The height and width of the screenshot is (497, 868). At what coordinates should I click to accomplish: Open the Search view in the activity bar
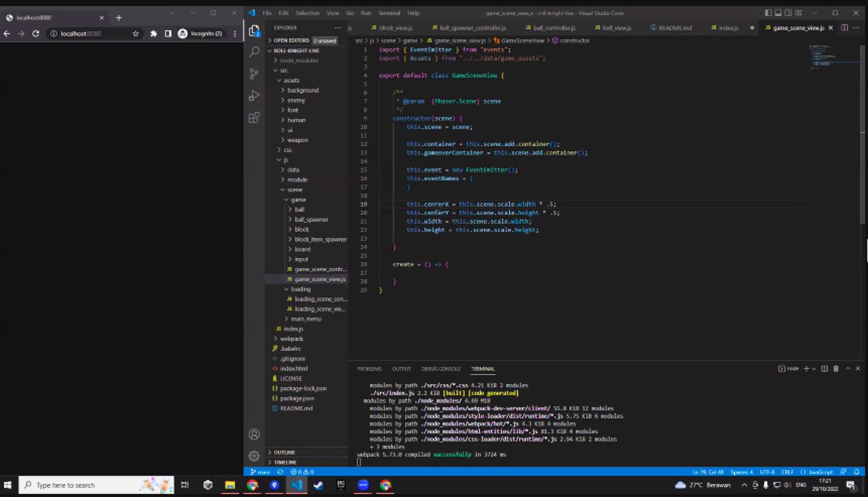click(x=254, y=52)
